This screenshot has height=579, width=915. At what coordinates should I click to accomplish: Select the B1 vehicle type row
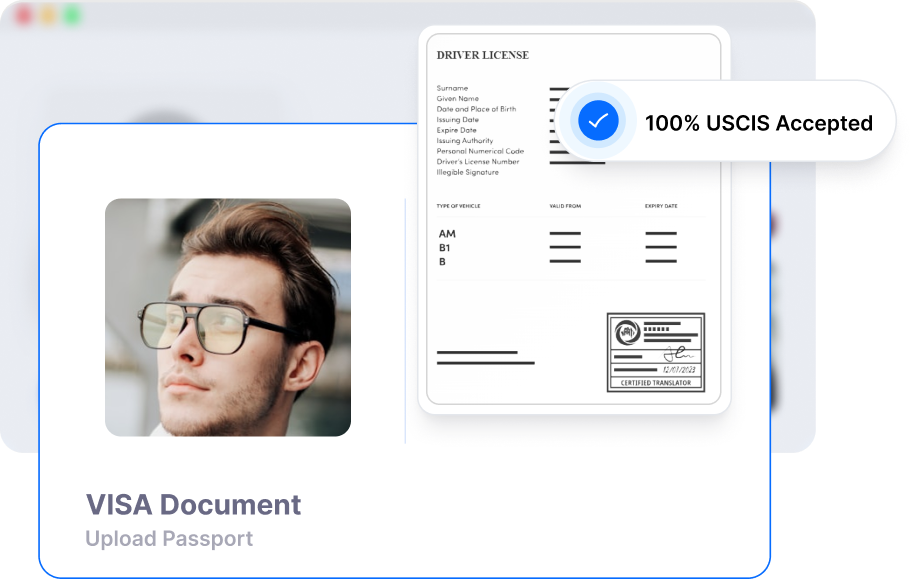[x=445, y=247]
